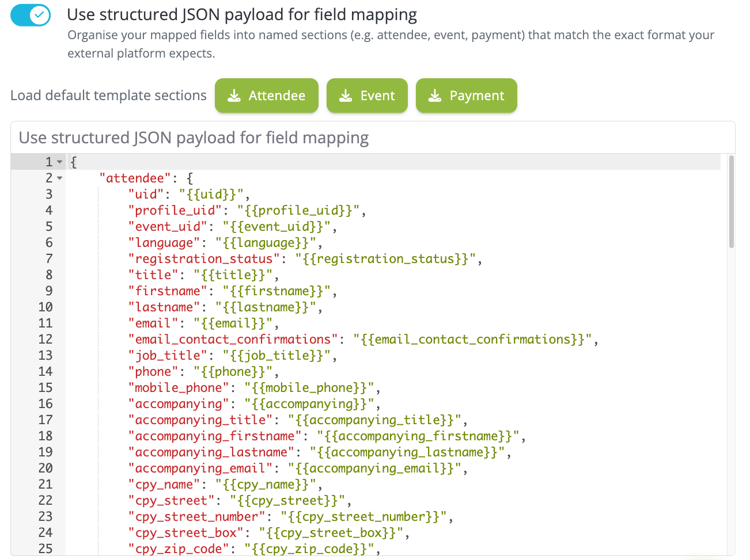Click download icon on Event button
Image resolution: width=750 pixels, height=560 pixels.
pyautogui.click(x=346, y=96)
